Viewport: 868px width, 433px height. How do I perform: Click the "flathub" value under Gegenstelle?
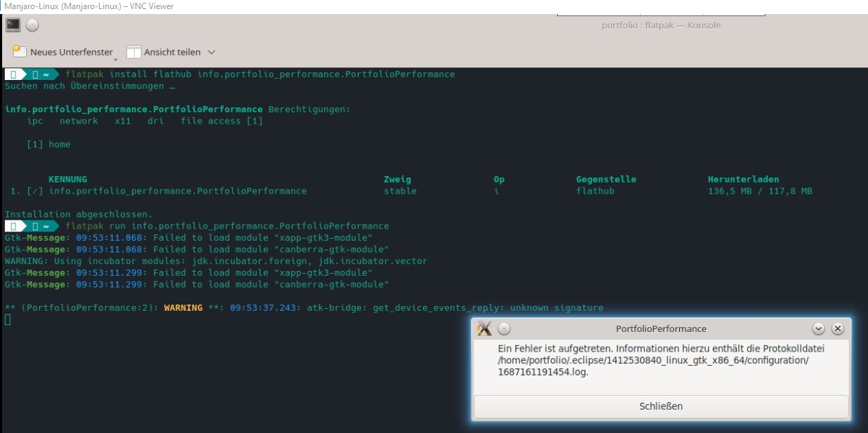click(x=595, y=191)
